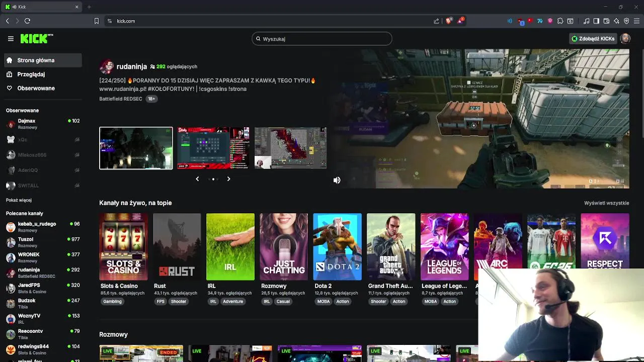
Task: Open WoznyTV channel in sidebar
Action: (42, 319)
